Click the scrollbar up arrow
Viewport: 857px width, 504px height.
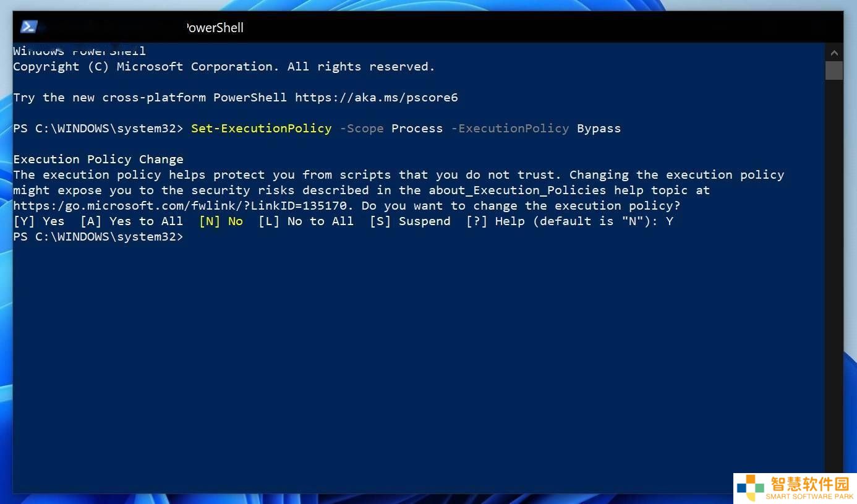pyautogui.click(x=834, y=53)
